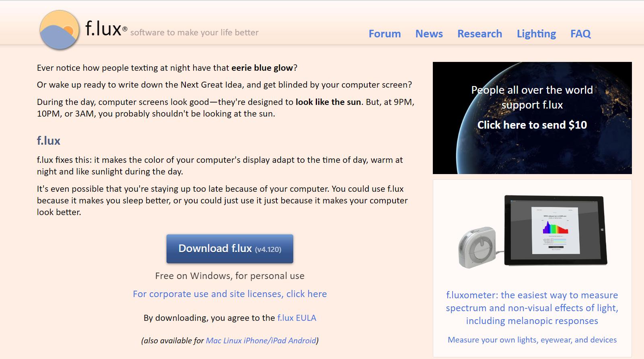This screenshot has width=644, height=359.
Task: Read the f.lux EULA
Action: (296, 318)
